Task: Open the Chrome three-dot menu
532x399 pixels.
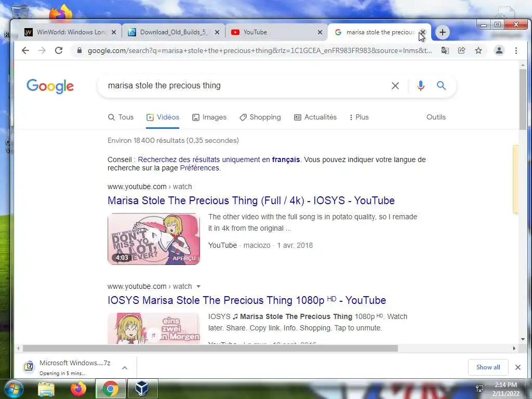Action: coord(516,50)
